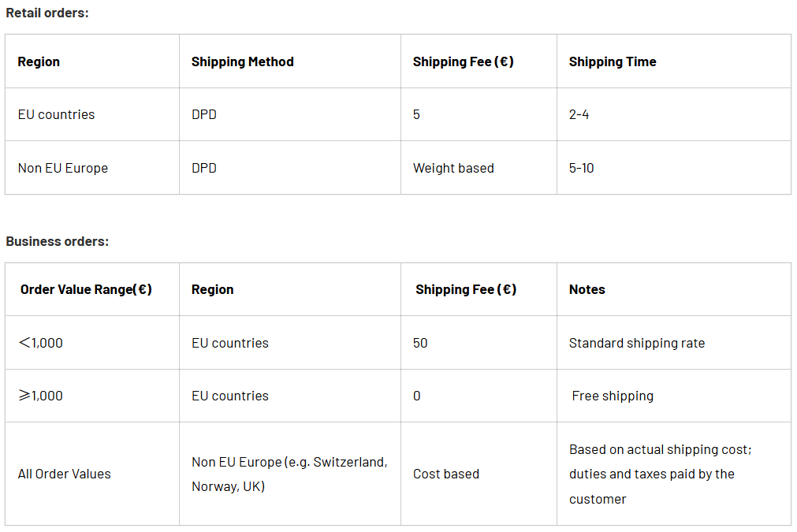Image resolution: width=797 pixels, height=532 pixels.
Task: Click the Switzerland, Norway, UK region cell
Action: (x=289, y=474)
